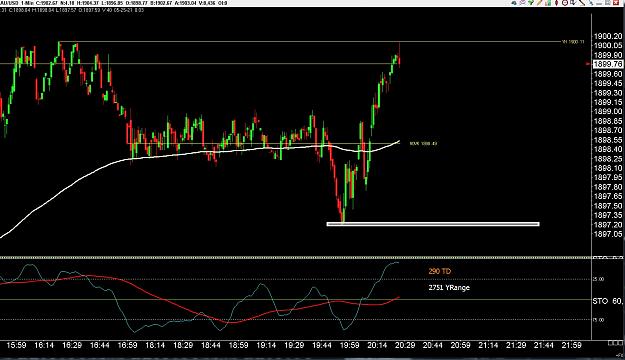Click the 19:44 time axis label

tap(322, 345)
